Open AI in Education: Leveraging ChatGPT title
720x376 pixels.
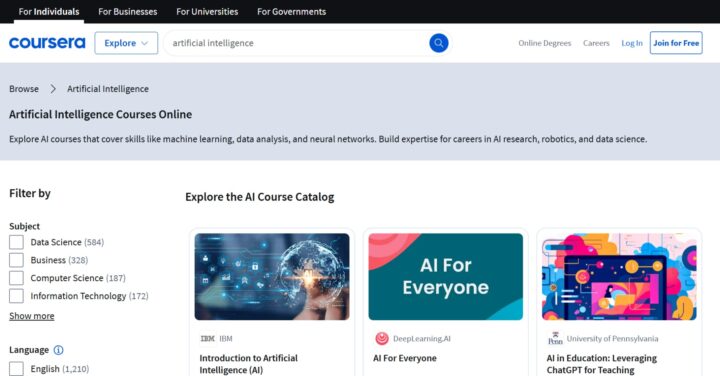click(x=602, y=364)
